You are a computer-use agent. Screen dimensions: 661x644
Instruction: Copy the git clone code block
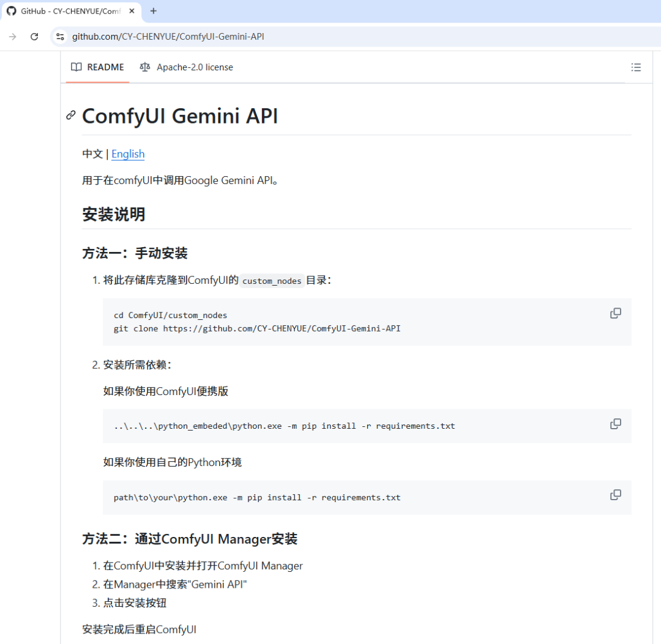pyautogui.click(x=616, y=313)
